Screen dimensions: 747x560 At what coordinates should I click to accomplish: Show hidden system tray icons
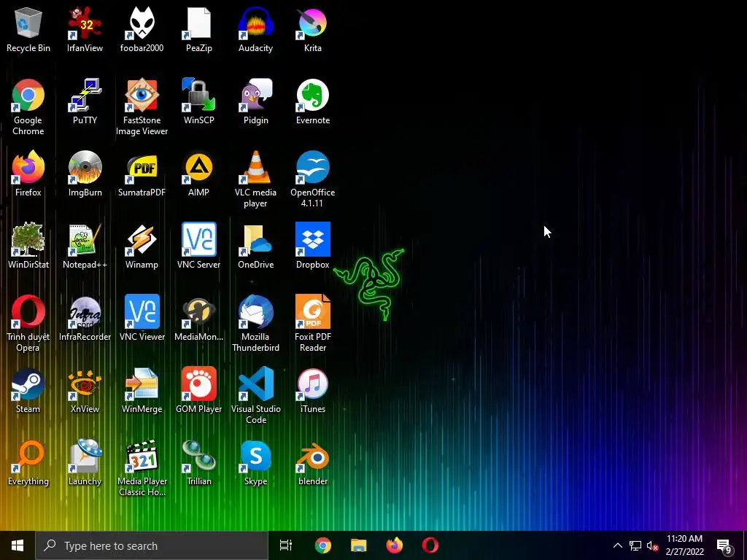pos(617,545)
